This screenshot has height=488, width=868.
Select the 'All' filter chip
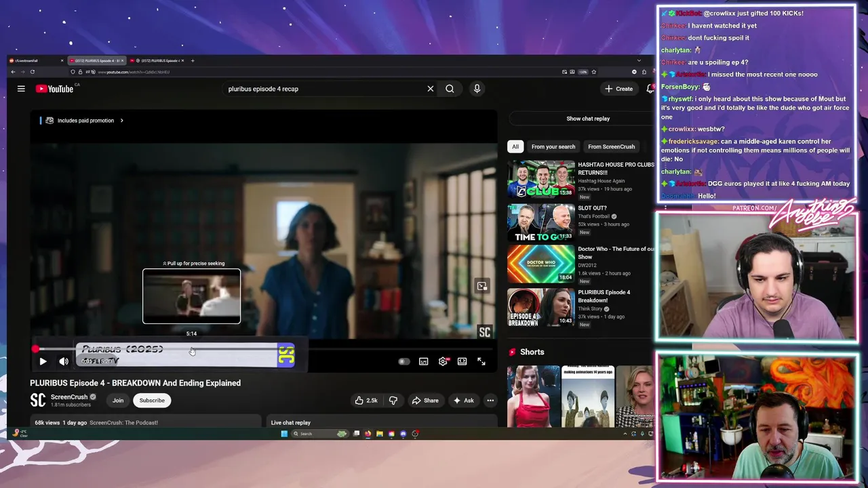[x=515, y=146]
